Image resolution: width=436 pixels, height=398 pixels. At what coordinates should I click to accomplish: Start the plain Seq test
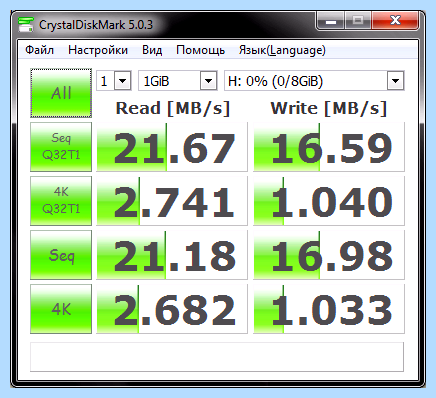pyautogui.click(x=61, y=255)
